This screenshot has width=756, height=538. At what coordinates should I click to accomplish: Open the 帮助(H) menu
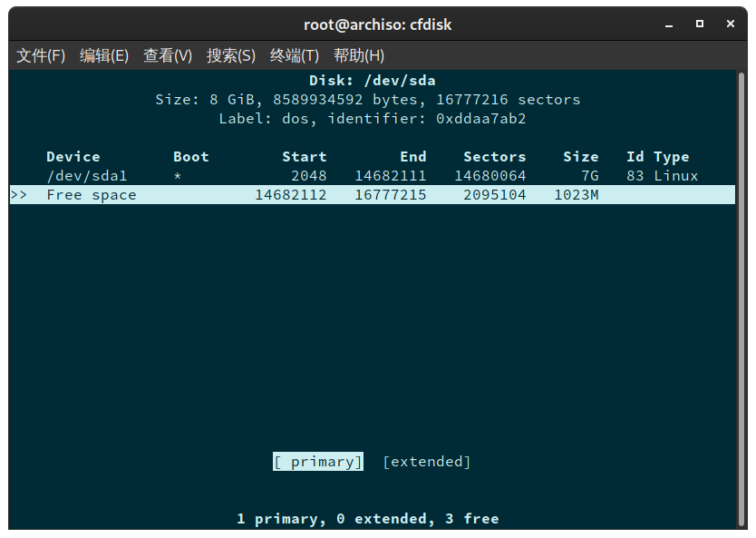click(x=358, y=55)
